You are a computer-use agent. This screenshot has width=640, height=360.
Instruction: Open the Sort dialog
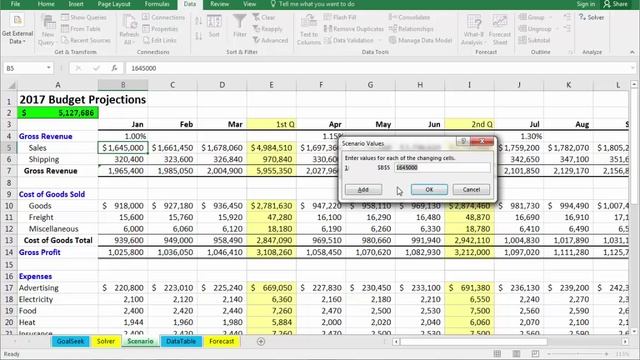point(214,27)
